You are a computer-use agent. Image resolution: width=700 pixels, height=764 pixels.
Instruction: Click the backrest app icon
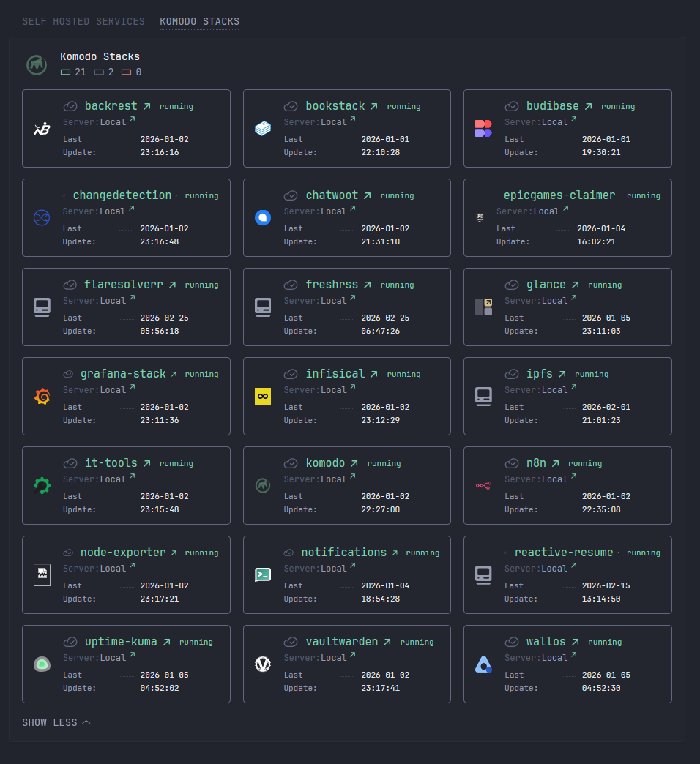click(x=42, y=129)
